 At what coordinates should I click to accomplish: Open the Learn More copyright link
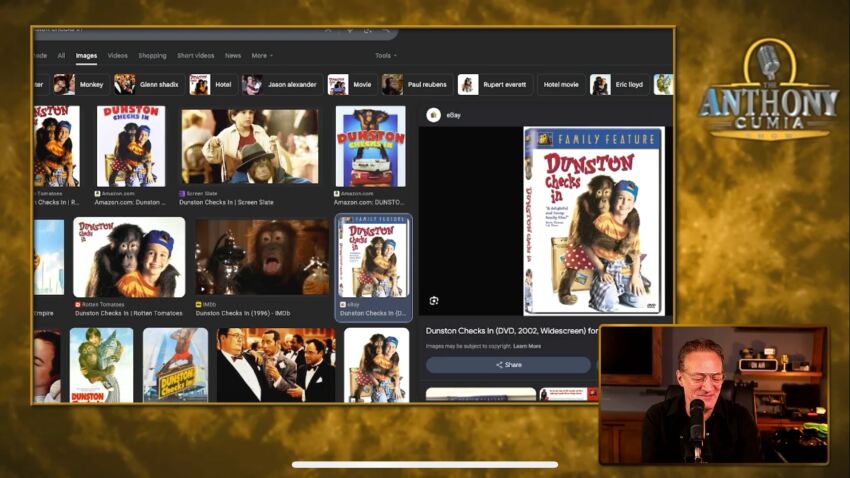527,346
